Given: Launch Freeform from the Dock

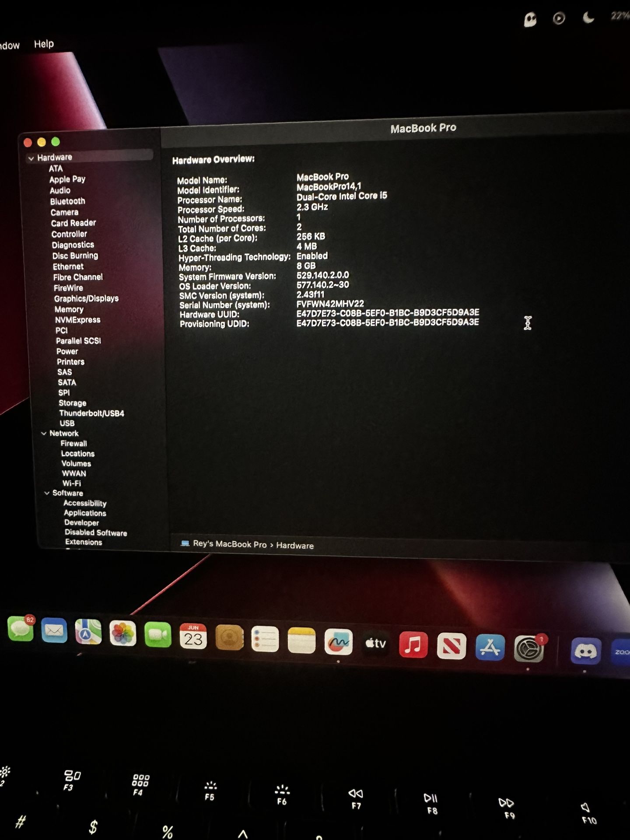Looking at the screenshot, I should click(x=339, y=642).
